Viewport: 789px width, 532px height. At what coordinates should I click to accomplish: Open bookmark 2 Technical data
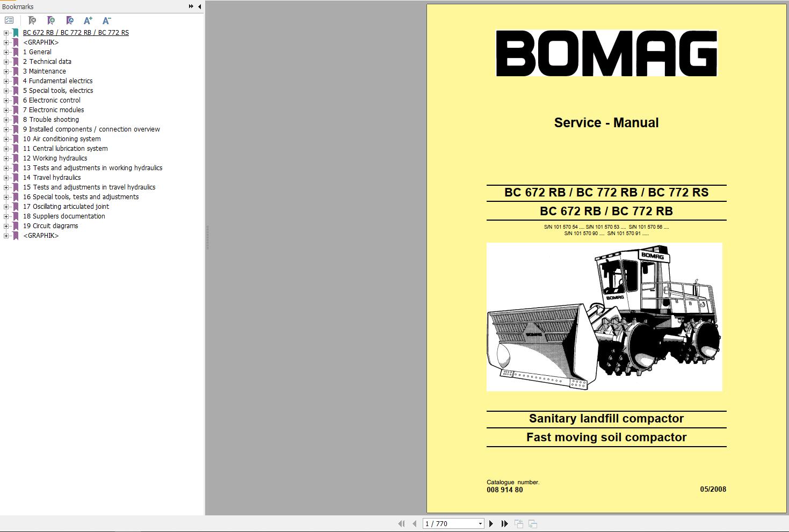pos(47,62)
